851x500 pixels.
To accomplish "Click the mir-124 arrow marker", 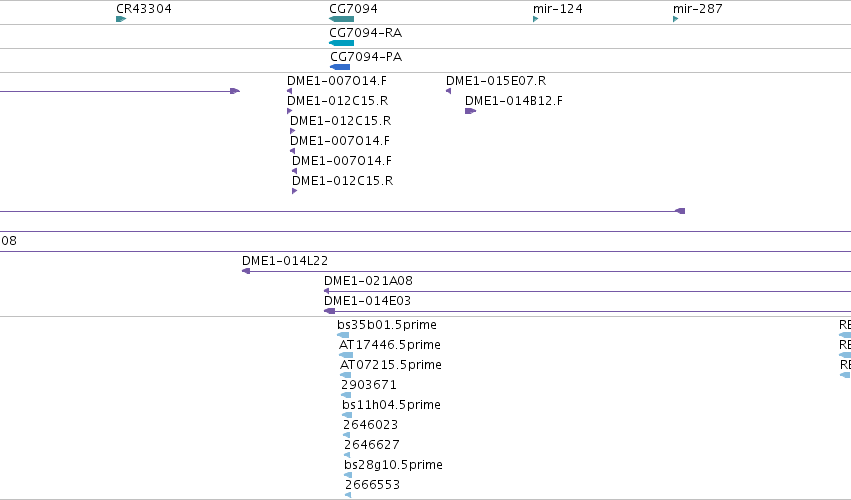I will point(536,19).
